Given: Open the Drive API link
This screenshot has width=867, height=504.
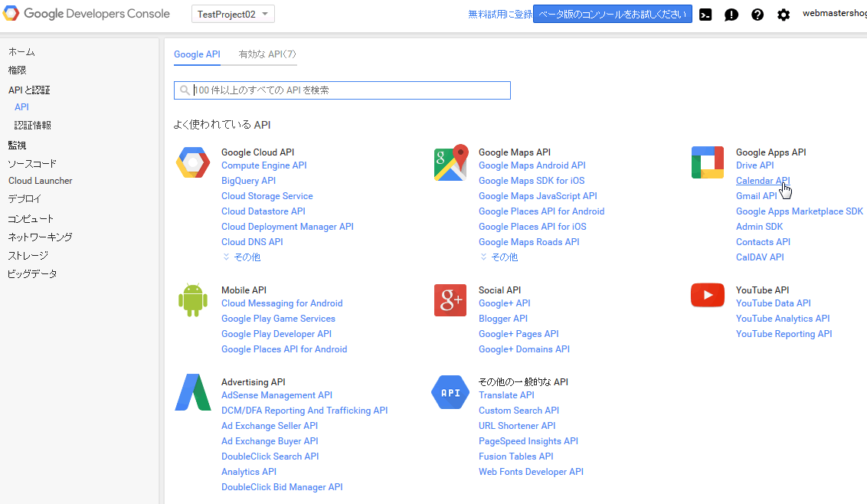Looking at the screenshot, I should pos(754,165).
